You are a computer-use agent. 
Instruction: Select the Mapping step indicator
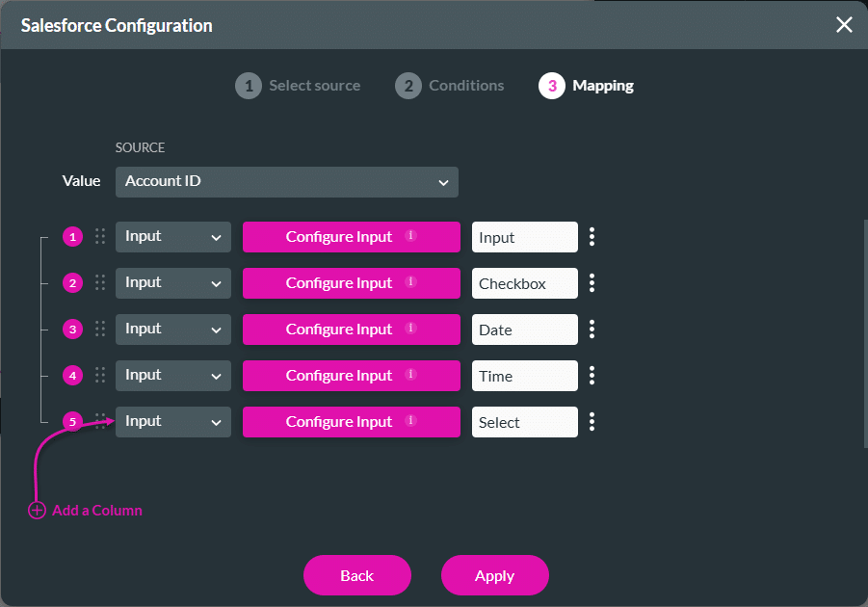click(554, 86)
